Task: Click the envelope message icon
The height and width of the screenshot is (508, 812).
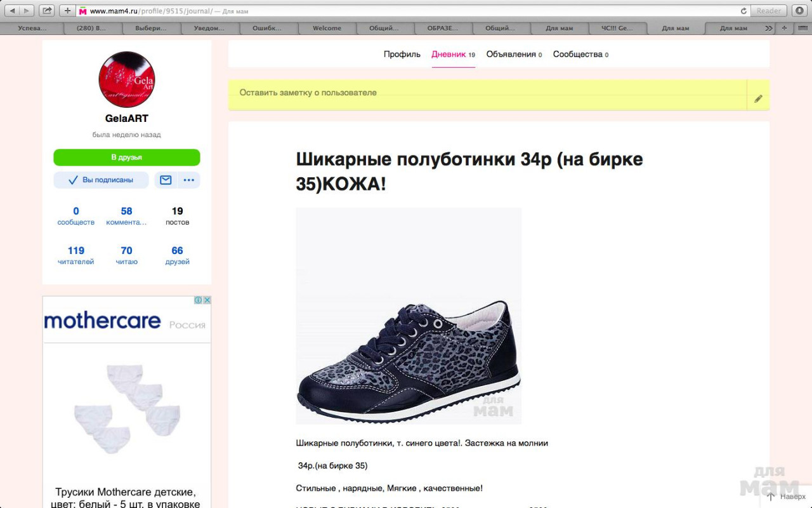Action: (x=166, y=180)
